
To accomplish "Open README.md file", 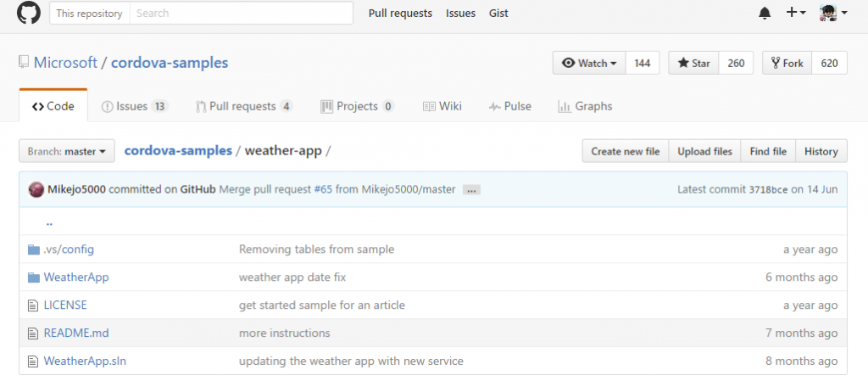I will pos(76,333).
